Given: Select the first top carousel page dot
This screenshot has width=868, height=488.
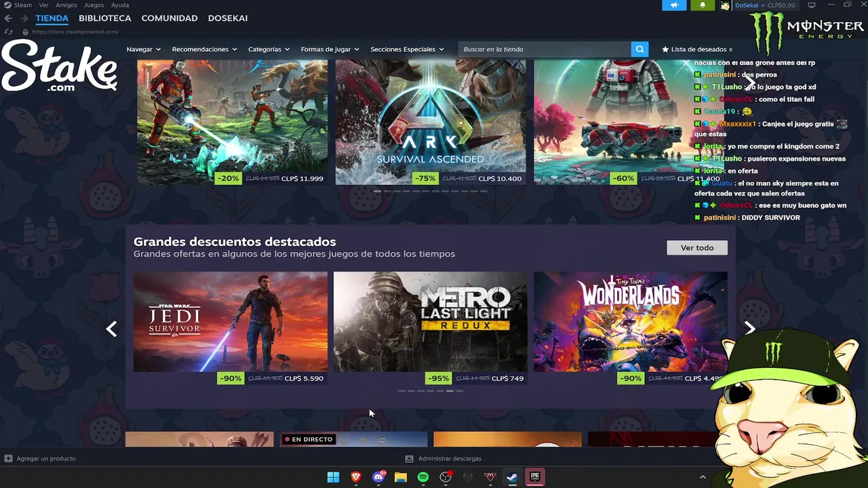Looking at the screenshot, I should tap(377, 191).
